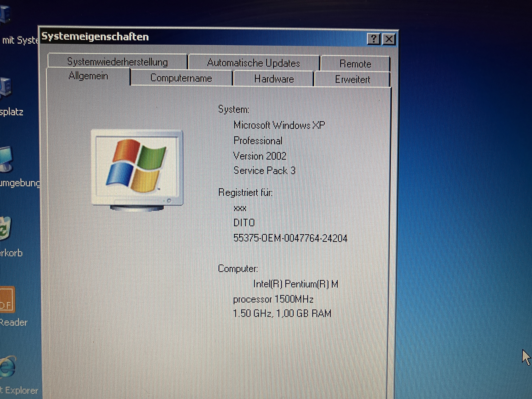This screenshot has width=532, height=399.
Task: Click the Intel(R) Pentium(R) M processor text
Action: 295,284
